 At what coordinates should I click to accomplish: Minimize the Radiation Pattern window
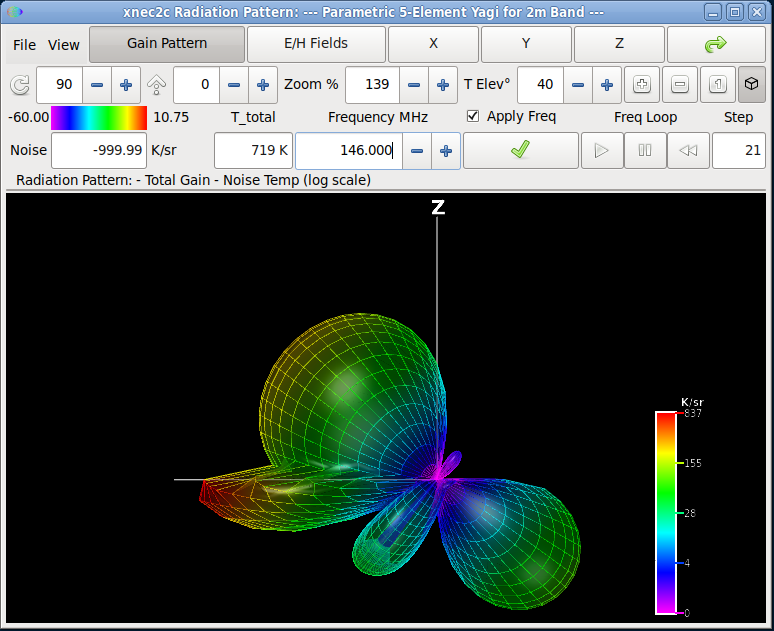713,12
